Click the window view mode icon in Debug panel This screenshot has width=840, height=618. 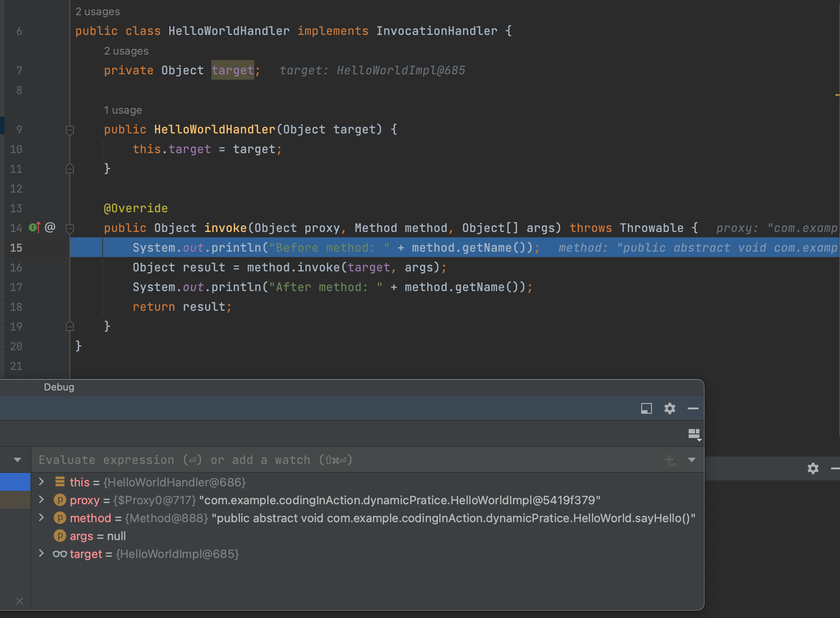(646, 408)
